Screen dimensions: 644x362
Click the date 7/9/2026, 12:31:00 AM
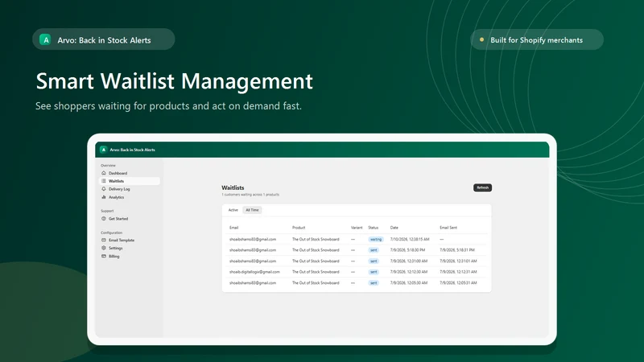409,261
